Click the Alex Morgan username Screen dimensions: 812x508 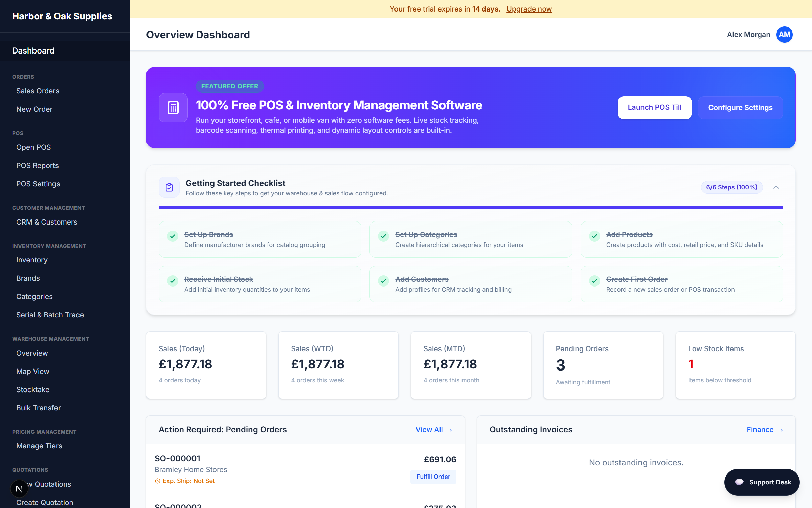(x=748, y=35)
